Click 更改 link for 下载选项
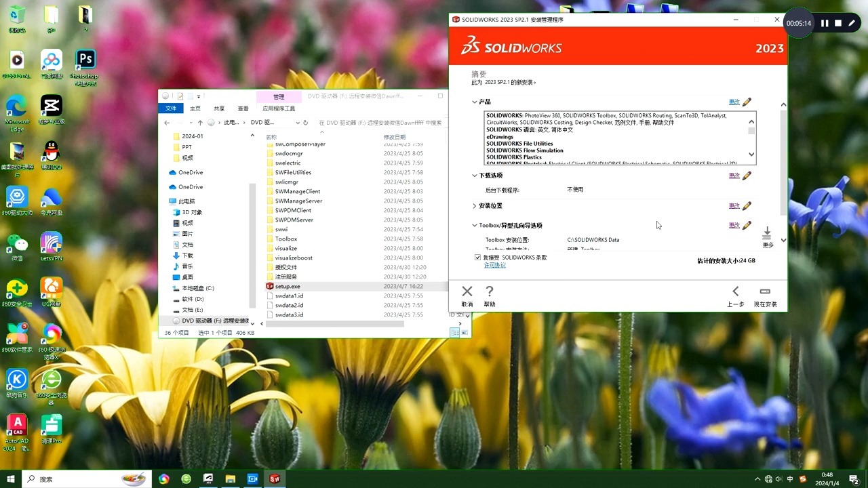The height and width of the screenshot is (488, 868). (x=734, y=176)
